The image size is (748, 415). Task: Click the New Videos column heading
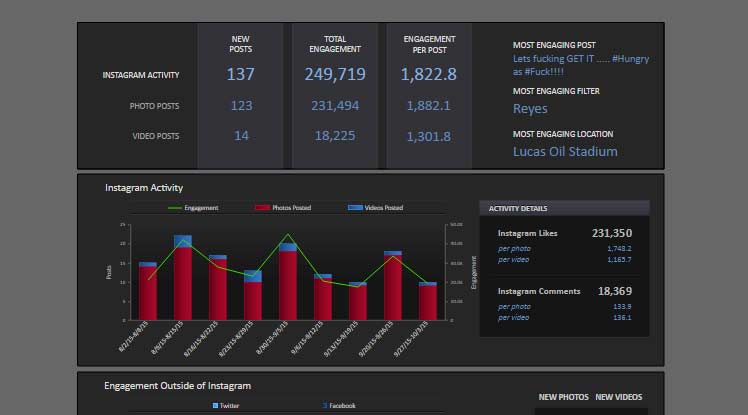point(619,397)
